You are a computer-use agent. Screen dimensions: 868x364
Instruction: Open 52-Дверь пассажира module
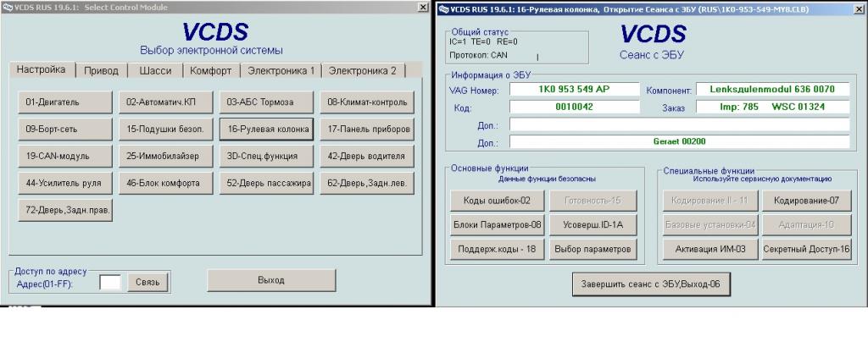(x=266, y=183)
